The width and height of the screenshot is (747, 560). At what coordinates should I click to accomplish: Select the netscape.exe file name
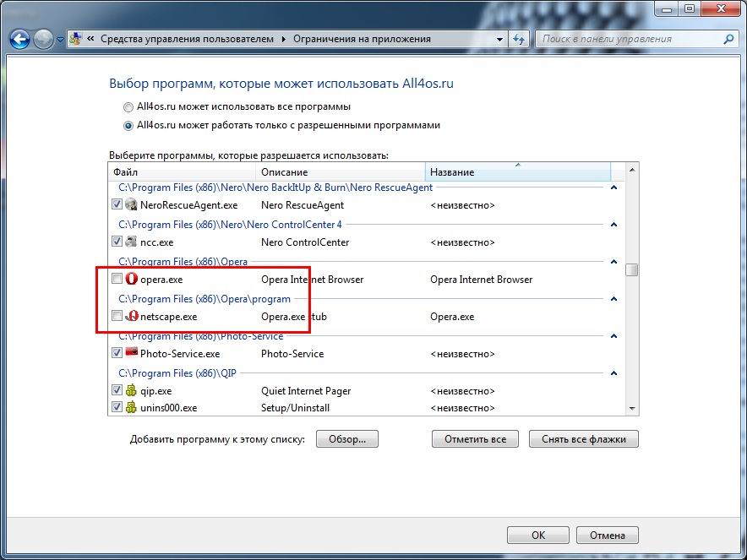coord(169,317)
